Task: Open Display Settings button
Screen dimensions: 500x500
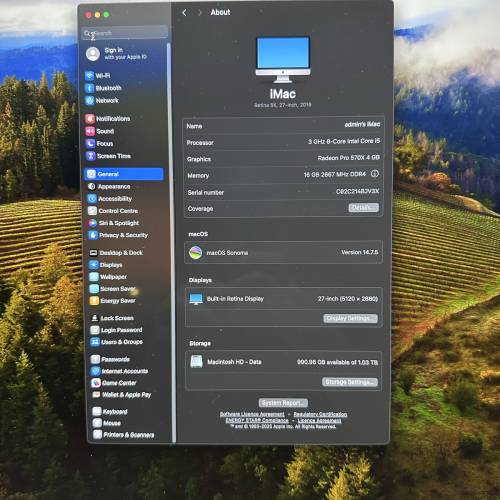Action: point(350,318)
